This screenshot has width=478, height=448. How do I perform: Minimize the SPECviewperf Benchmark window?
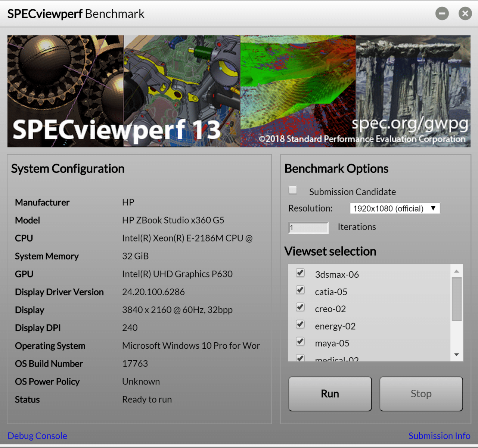coord(442,14)
